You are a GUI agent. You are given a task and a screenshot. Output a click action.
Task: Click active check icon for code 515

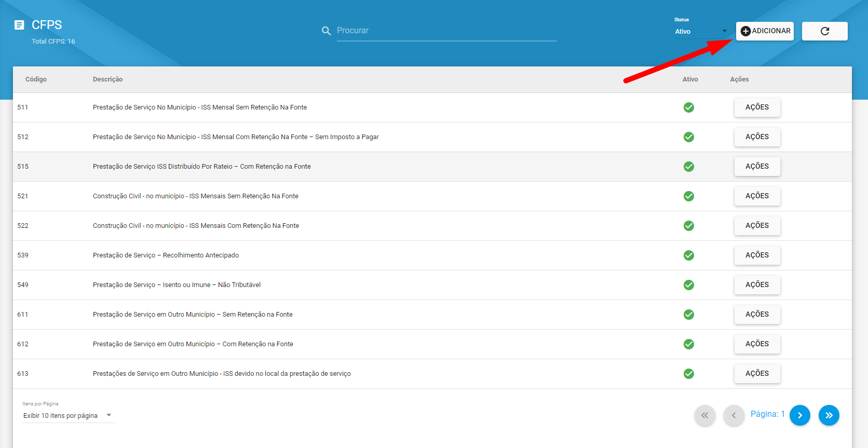[689, 167]
